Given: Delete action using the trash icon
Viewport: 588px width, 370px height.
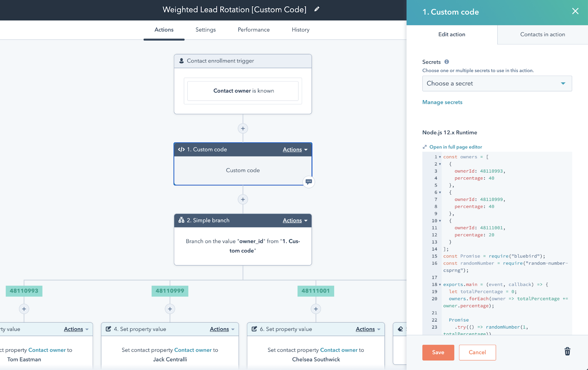Looking at the screenshot, I should click(567, 352).
